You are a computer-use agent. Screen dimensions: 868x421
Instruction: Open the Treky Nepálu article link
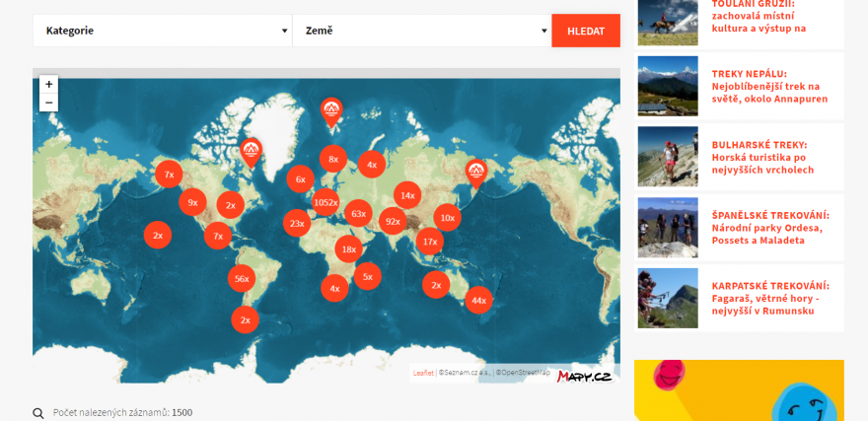[769, 86]
